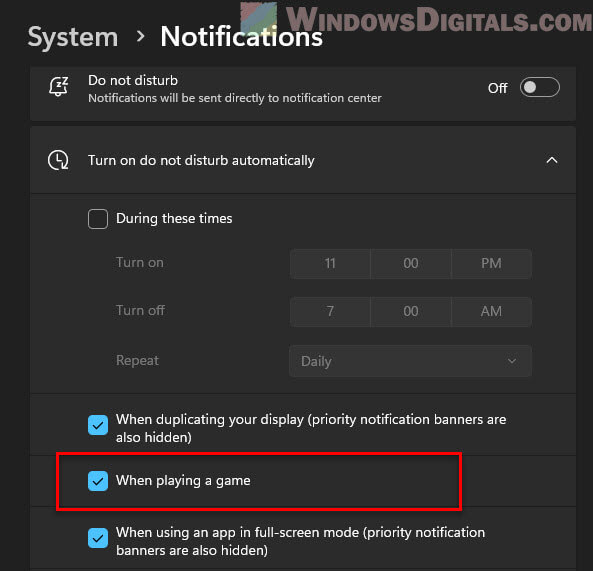The width and height of the screenshot is (593, 571).
Task: Open the Repeat Daily dropdown
Action: (x=410, y=361)
